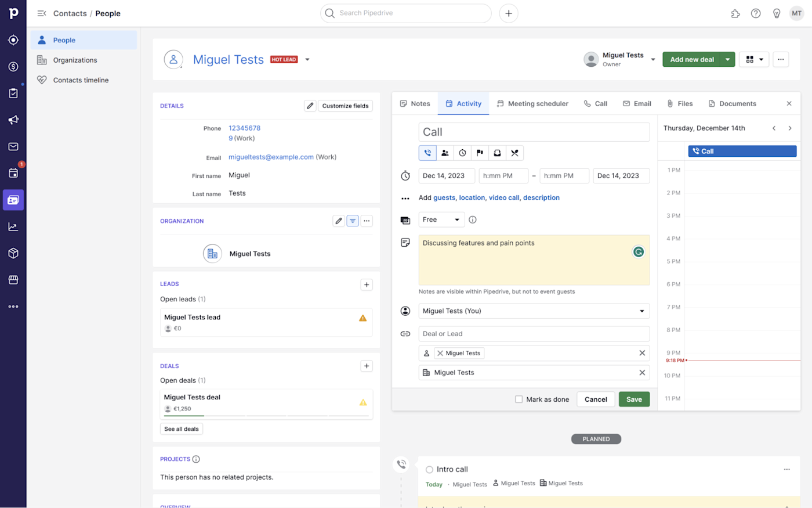Cancel the activity form
The width and height of the screenshot is (812, 508).
point(596,399)
